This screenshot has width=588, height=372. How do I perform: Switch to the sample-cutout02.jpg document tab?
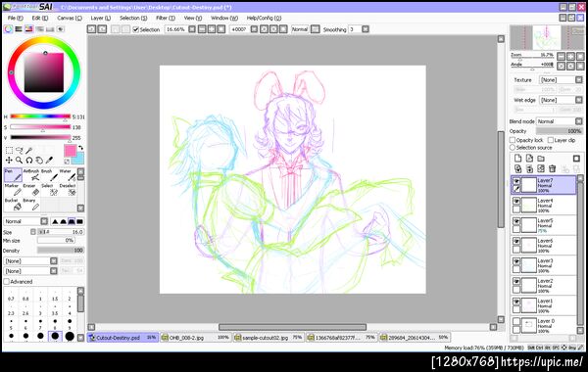tap(269, 338)
